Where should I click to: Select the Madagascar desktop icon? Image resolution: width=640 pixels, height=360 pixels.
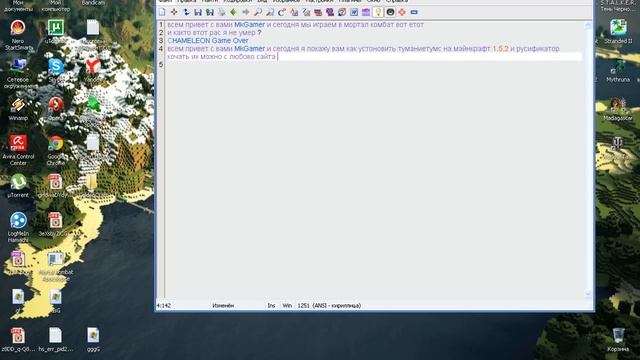618,109
